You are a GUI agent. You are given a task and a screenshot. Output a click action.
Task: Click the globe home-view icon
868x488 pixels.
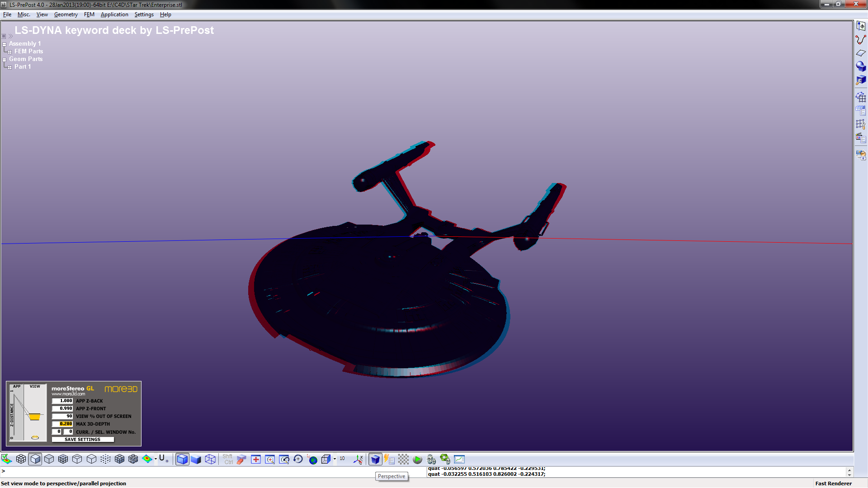point(312,459)
